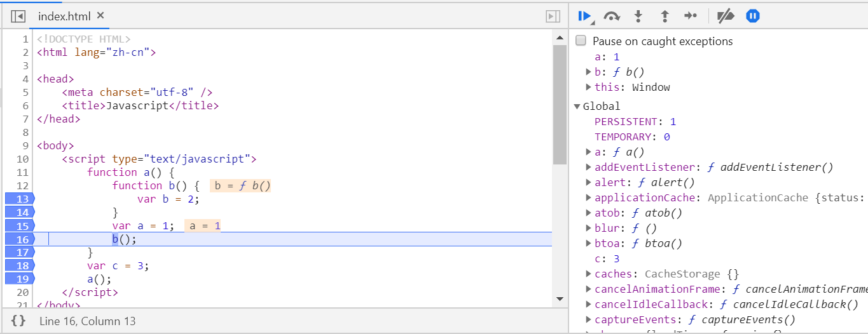Toggle breakpoint on line 16
868x334 pixels.
(x=20, y=239)
